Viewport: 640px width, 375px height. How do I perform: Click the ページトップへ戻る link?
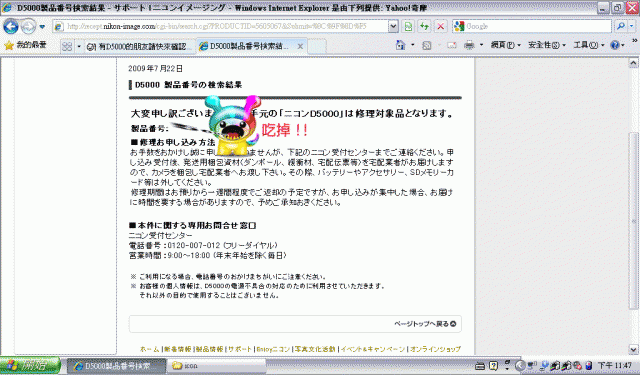coord(425,324)
